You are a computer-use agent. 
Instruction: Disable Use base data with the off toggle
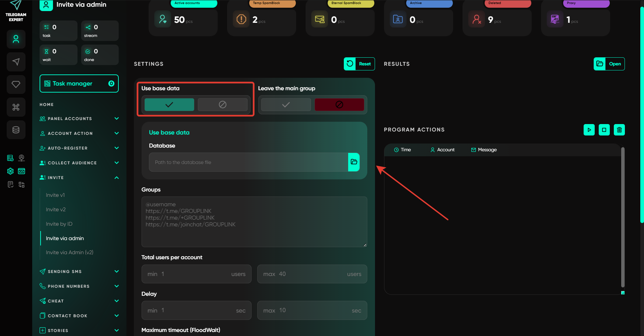pyautogui.click(x=222, y=105)
